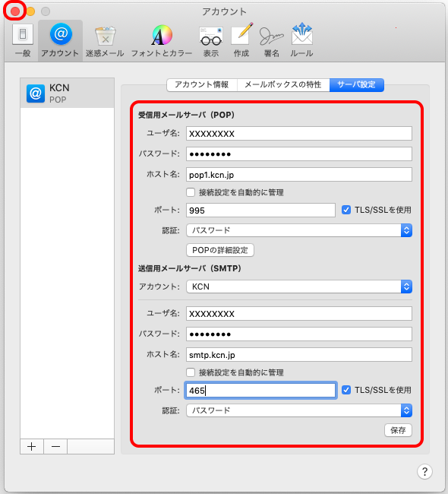Uncheck TLS/SSLを使用 next to port 465
448x494 pixels.
[x=346, y=390]
